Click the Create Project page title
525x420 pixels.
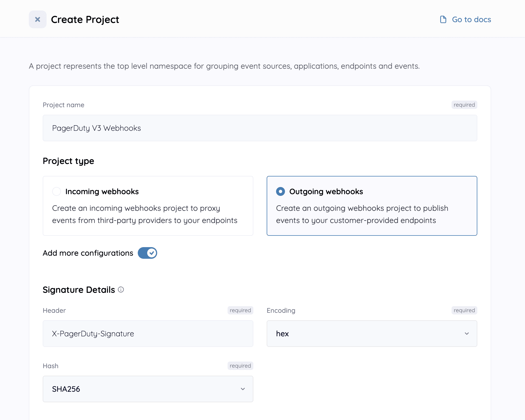pyautogui.click(x=85, y=19)
